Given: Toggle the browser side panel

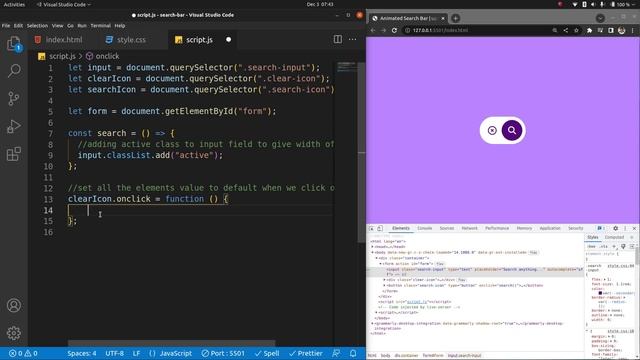Looking at the screenshot, I should pyautogui.click(x=611, y=30).
